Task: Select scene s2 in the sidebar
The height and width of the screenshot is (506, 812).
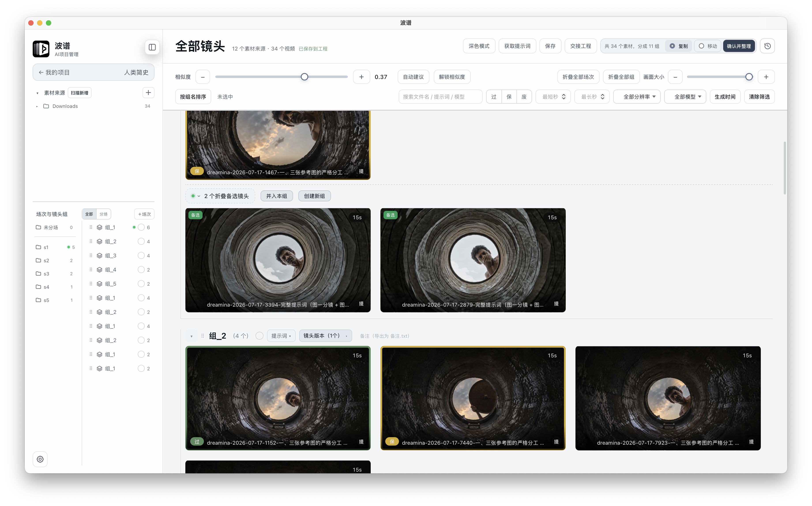Action: [55, 260]
